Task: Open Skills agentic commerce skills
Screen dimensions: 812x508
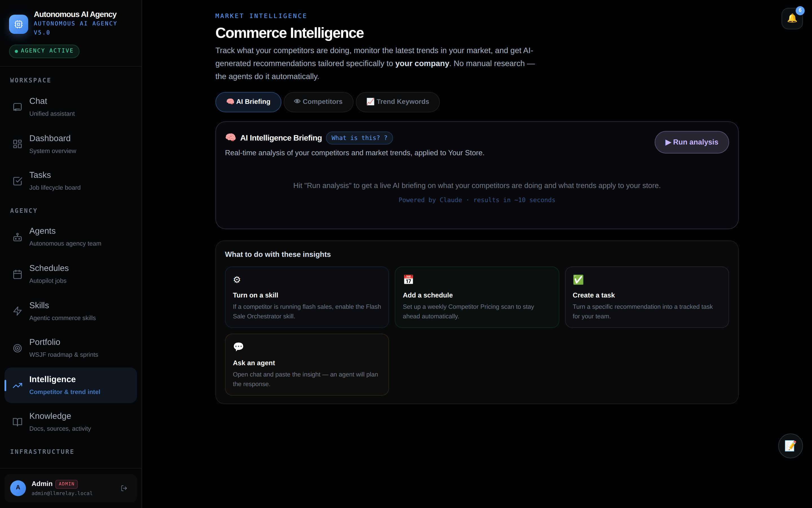Action: pos(71,311)
